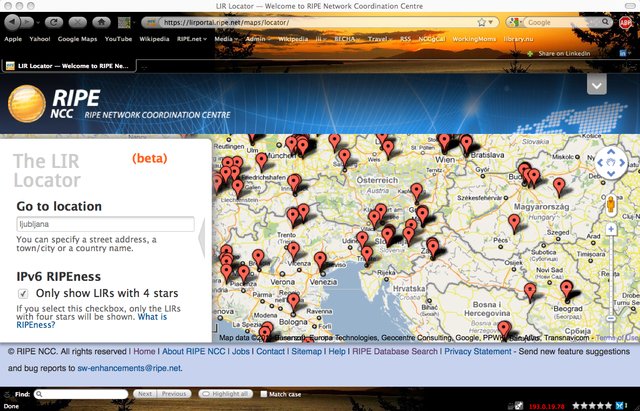Open the Privacy Statement link
640x411 pixels.
[478, 351]
